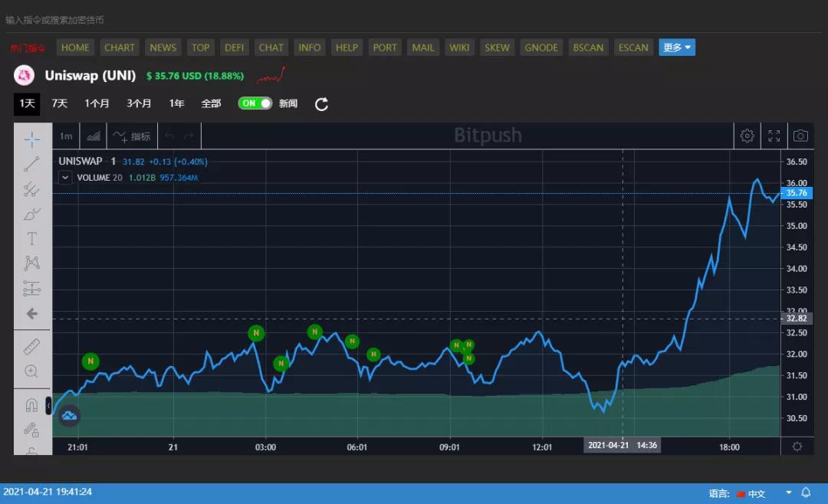Click the HELP command button
The image size is (828, 504).
[347, 47]
